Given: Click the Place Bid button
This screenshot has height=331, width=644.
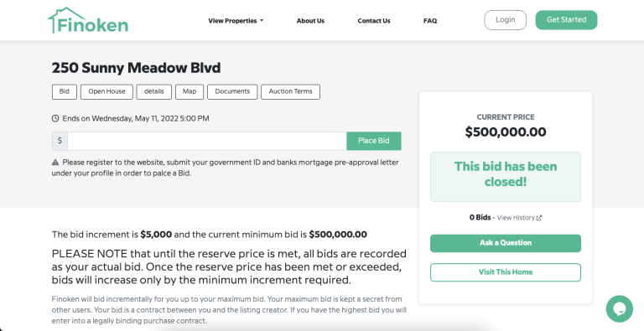Looking at the screenshot, I should 374,141.
